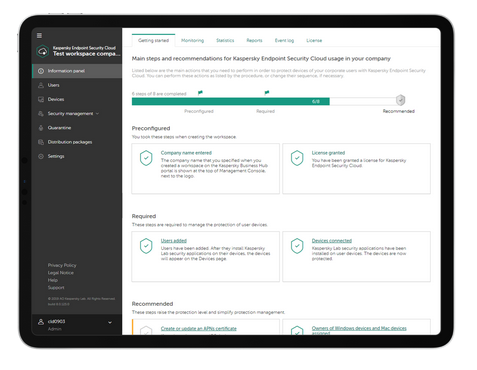Open Users section in sidebar
The width and height of the screenshot is (477, 370).
77,85
